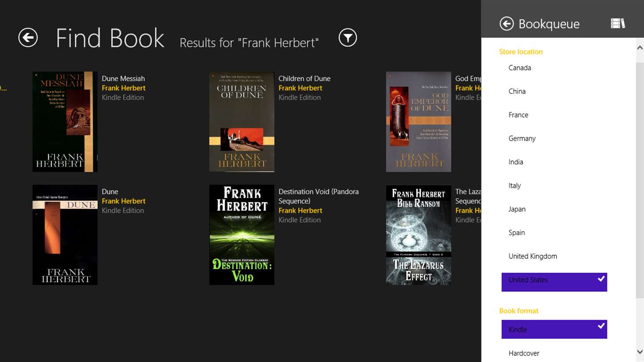Click Kindle Edition label under Children of Dune
The width and height of the screenshot is (644, 362).
pyautogui.click(x=300, y=97)
